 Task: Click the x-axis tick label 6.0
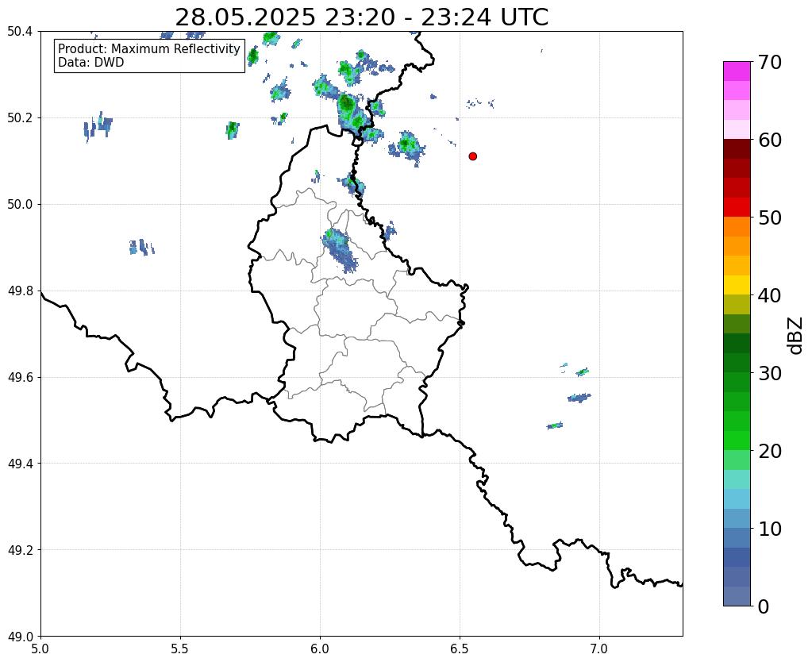(x=320, y=649)
